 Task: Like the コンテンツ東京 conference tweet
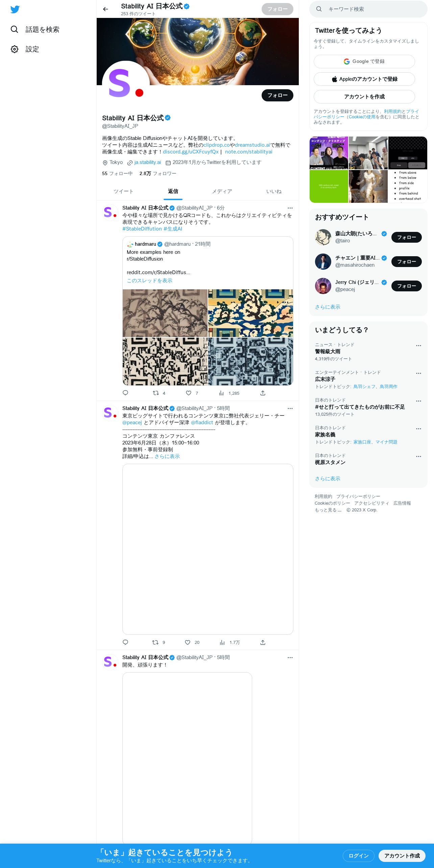[188, 642]
